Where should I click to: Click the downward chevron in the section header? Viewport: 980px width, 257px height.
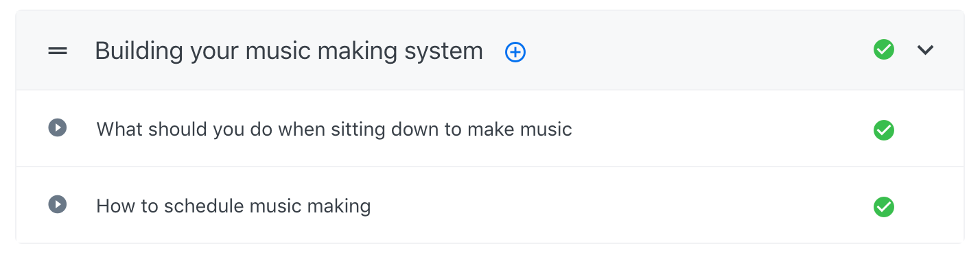click(926, 50)
